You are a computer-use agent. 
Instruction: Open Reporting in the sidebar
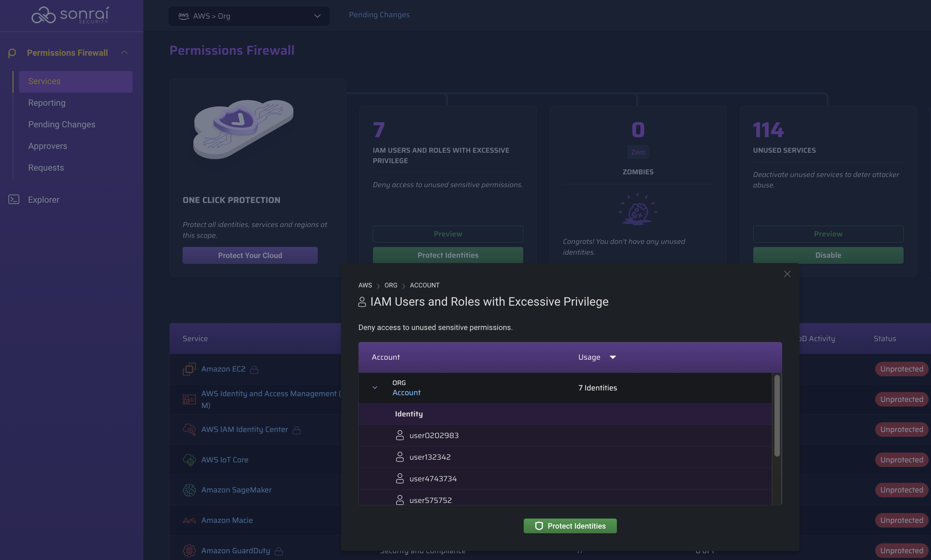47,103
